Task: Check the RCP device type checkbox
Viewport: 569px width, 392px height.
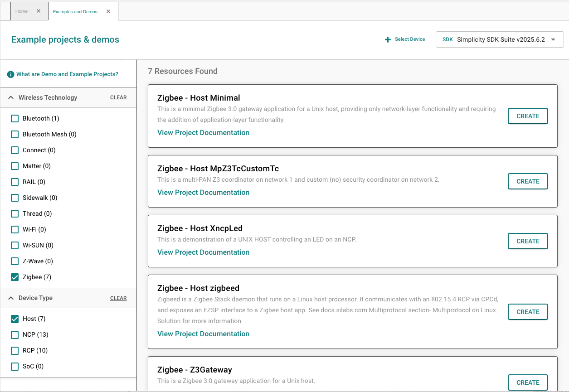Action: [15, 351]
